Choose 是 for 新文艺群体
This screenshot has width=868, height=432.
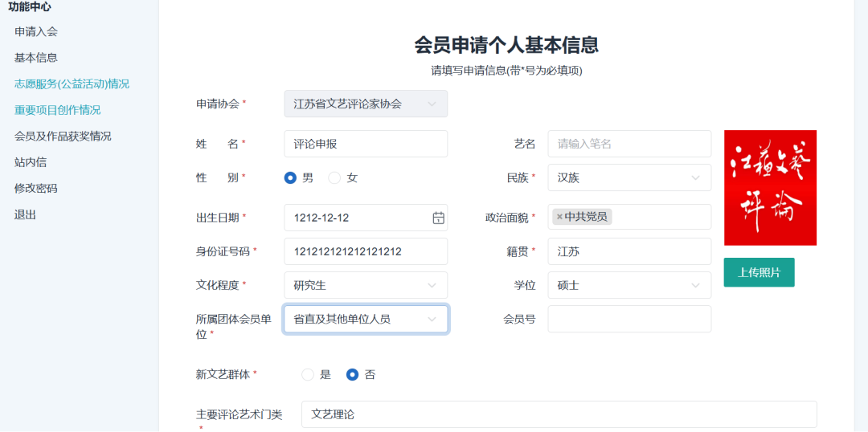pyautogui.click(x=308, y=374)
